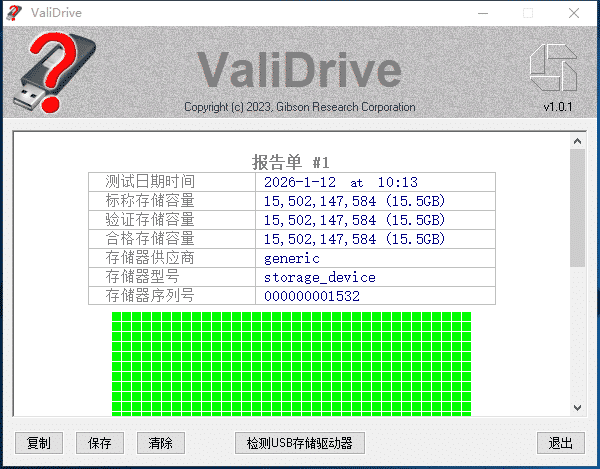Exit the app using the 退出 button
The height and width of the screenshot is (469, 600).
561,443
